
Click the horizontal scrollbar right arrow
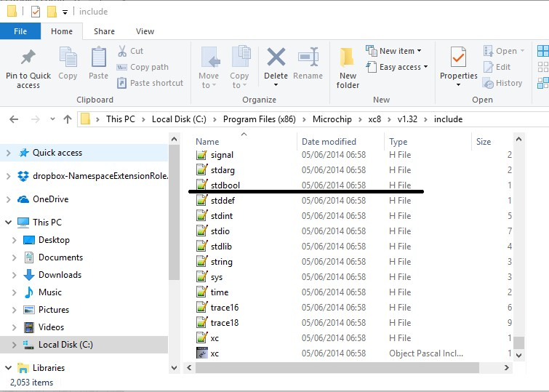pos(507,367)
